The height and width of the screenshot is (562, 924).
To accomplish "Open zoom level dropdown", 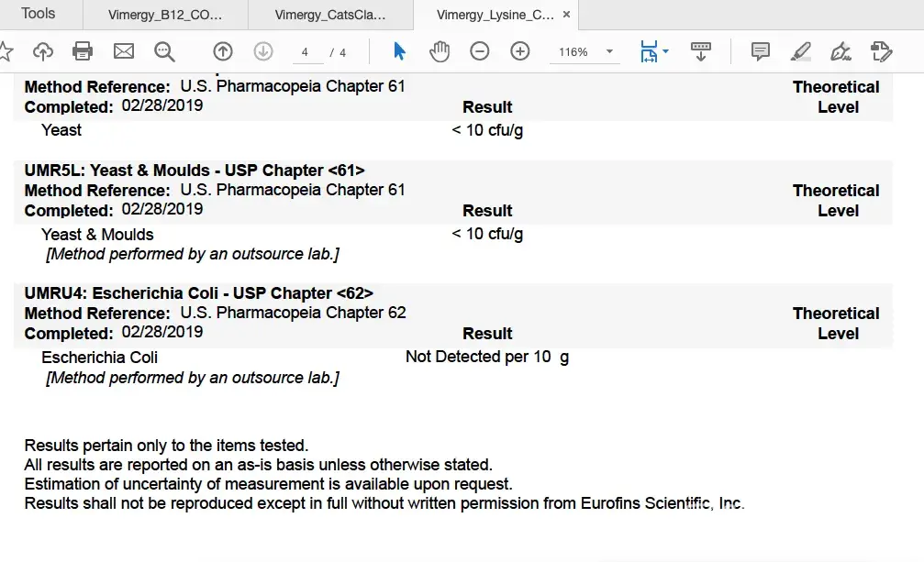I will pyautogui.click(x=609, y=51).
